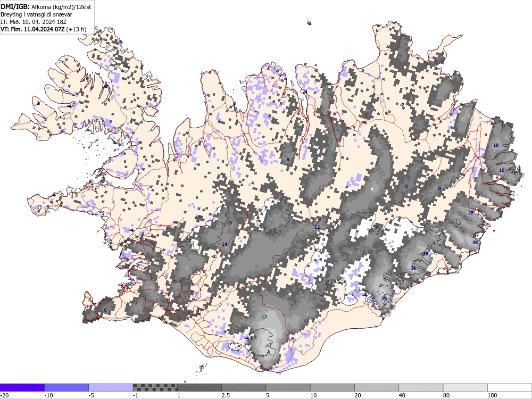The height and width of the screenshot is (399, 532).
Task: Click the 'IT: Mið. 10. 04. 2024 18Z' line
Action: click(34, 22)
